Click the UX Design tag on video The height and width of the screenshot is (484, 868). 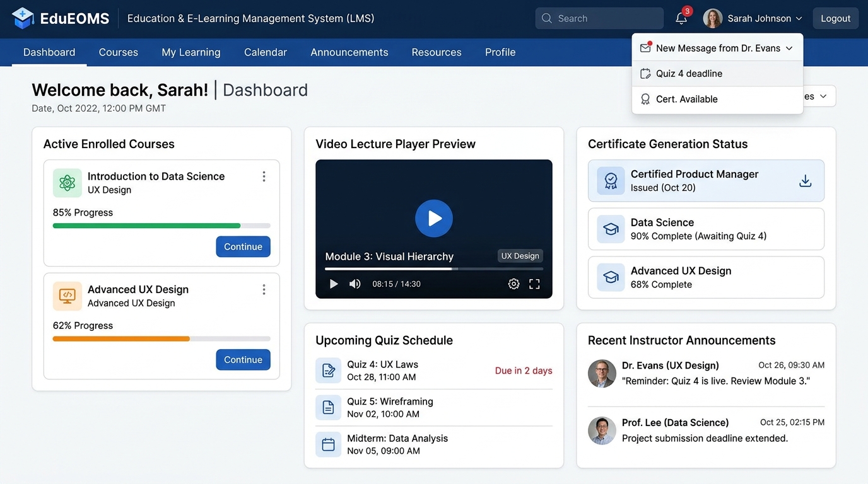[x=520, y=256]
